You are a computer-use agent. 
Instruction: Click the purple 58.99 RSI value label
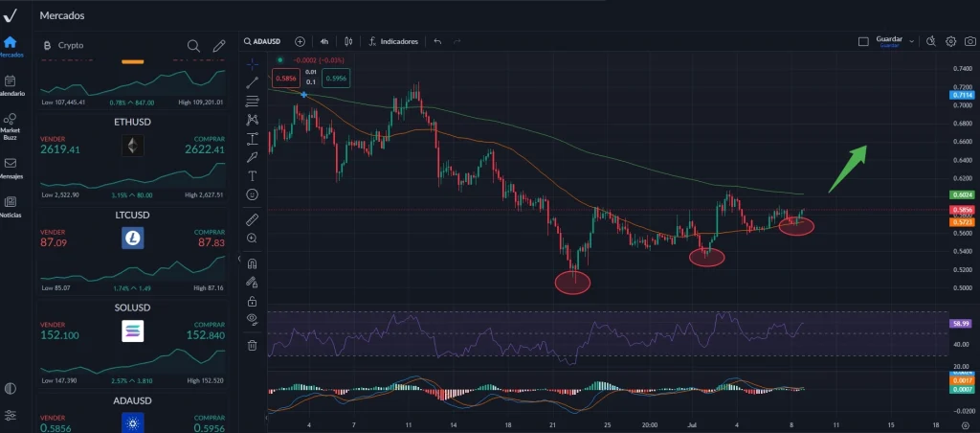point(961,324)
